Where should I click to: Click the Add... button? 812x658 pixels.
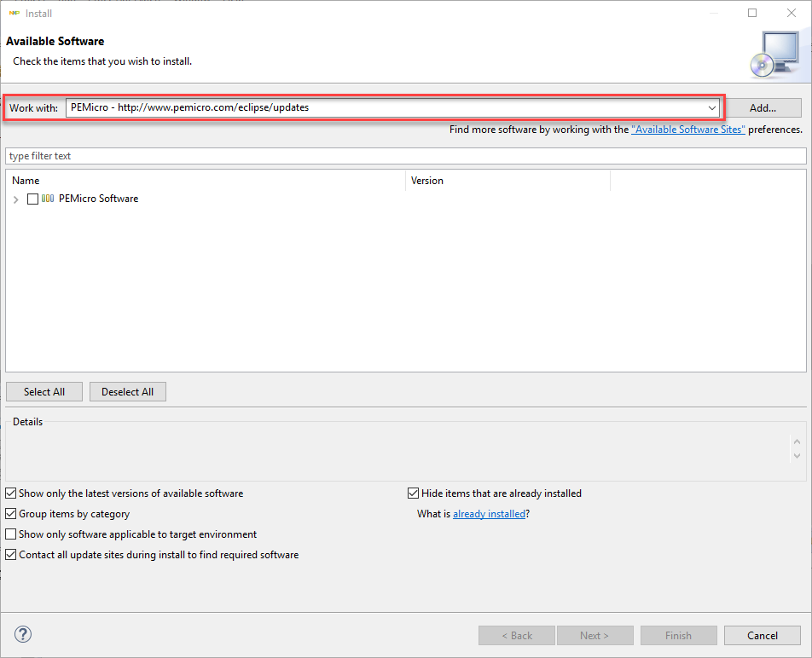(763, 107)
